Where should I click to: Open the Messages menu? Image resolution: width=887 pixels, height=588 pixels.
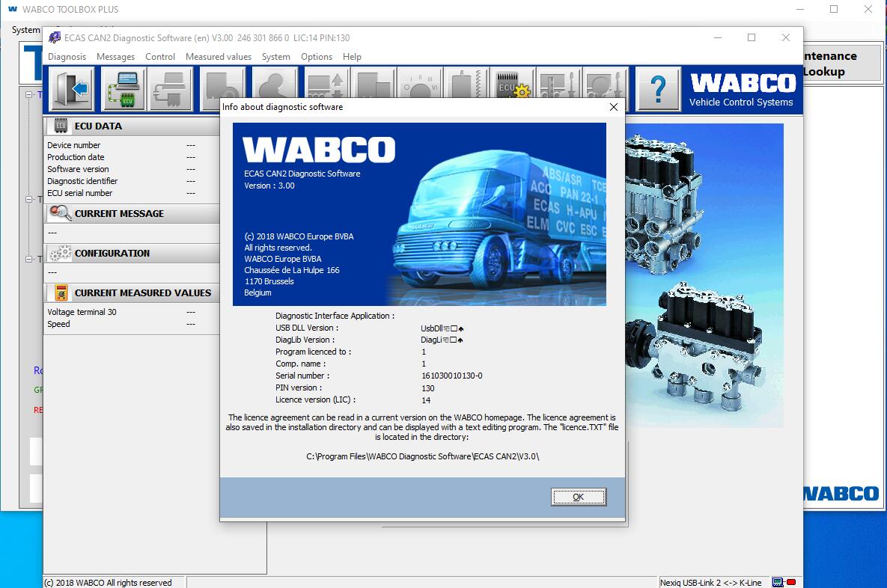point(115,57)
